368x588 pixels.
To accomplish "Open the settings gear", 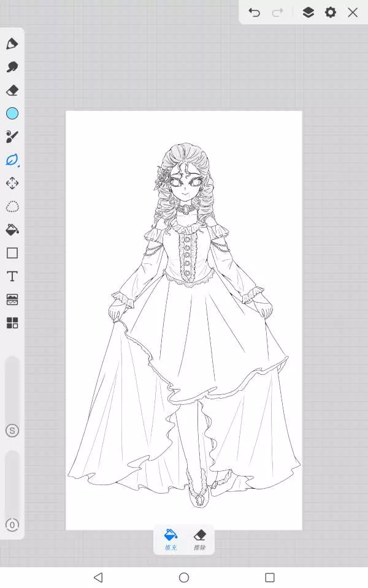I will click(x=331, y=12).
